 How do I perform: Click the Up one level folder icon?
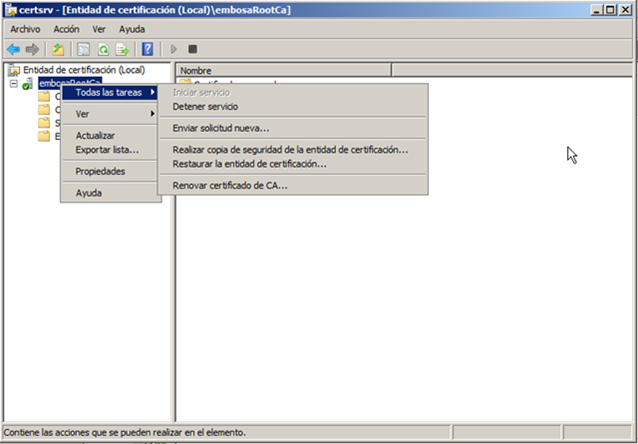tap(59, 48)
